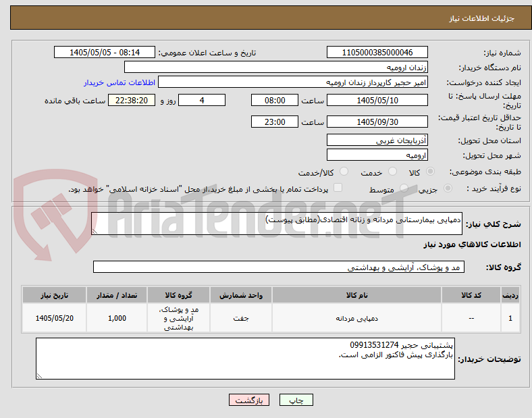Click the province field آذربایجان غربی

[x=377, y=140]
